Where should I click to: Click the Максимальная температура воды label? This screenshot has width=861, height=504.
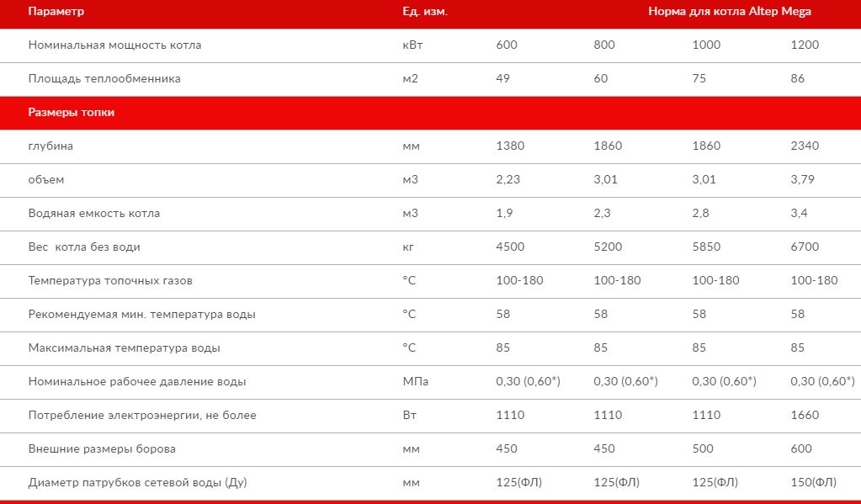point(124,348)
